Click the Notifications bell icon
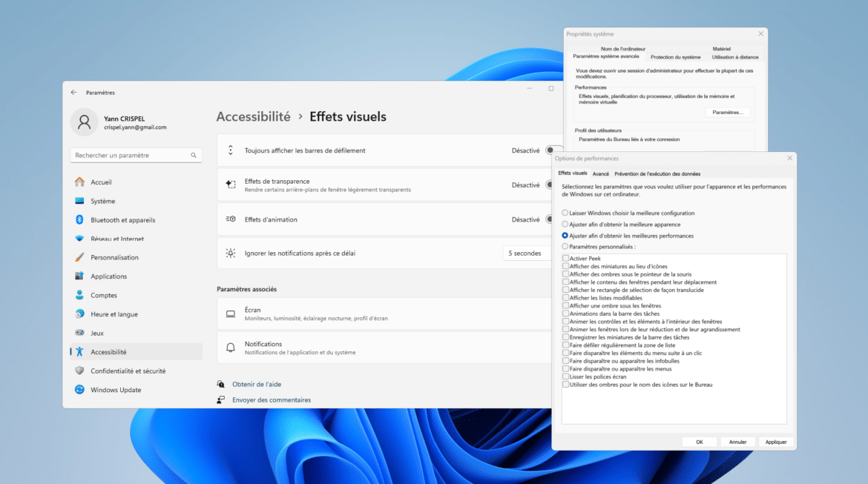The height and width of the screenshot is (484, 868). pyautogui.click(x=229, y=347)
